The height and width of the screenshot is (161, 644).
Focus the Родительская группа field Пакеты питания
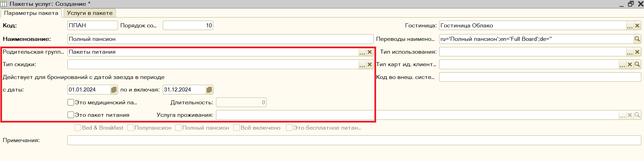click(213, 52)
